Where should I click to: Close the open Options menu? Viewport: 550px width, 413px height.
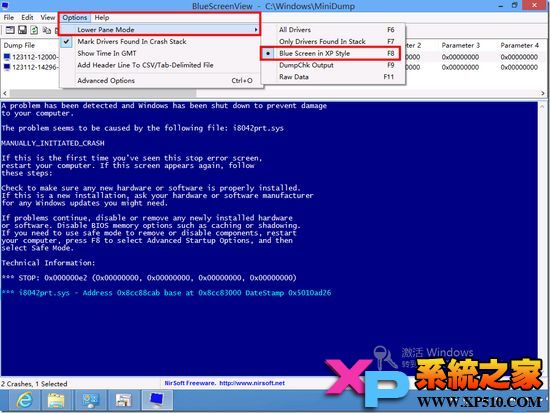75,18
